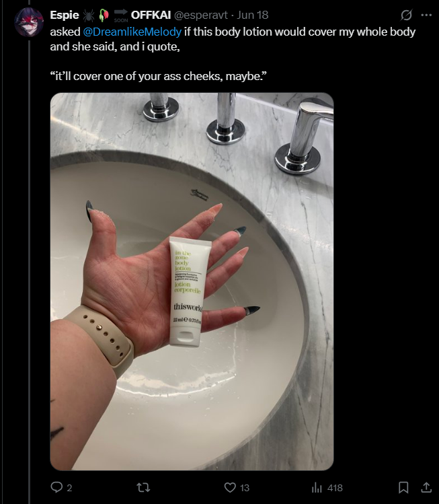439x504 pixels.
Task: View post analytics bar chart icon
Action: pos(317,488)
